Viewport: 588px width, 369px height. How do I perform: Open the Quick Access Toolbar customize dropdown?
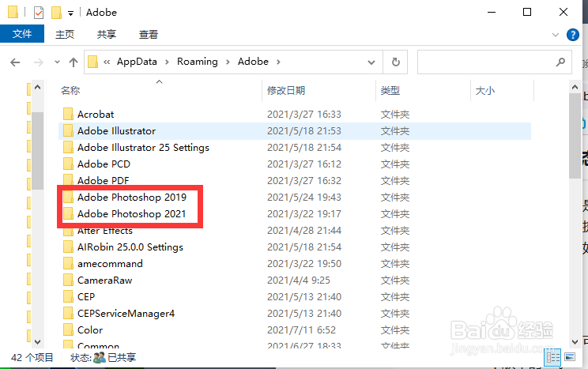click(70, 13)
